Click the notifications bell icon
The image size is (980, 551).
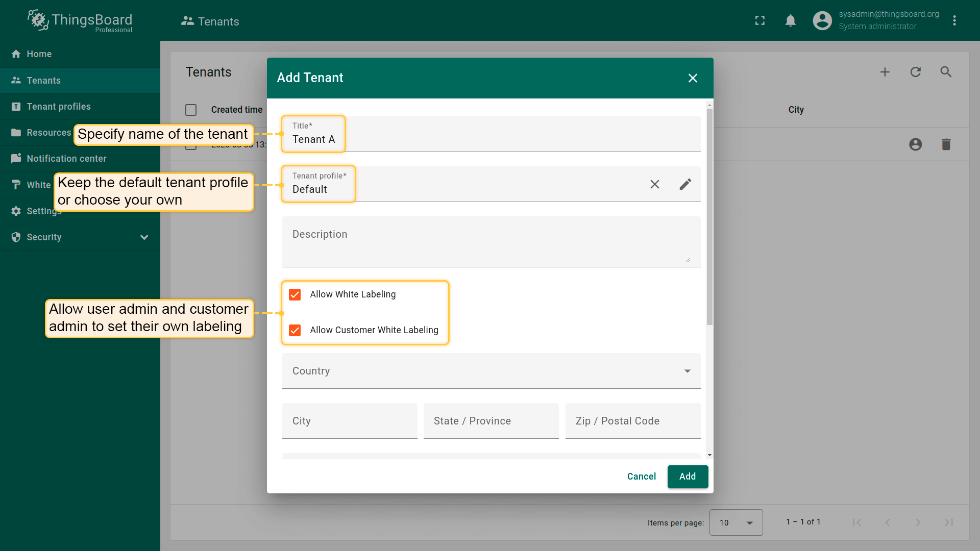pos(790,20)
